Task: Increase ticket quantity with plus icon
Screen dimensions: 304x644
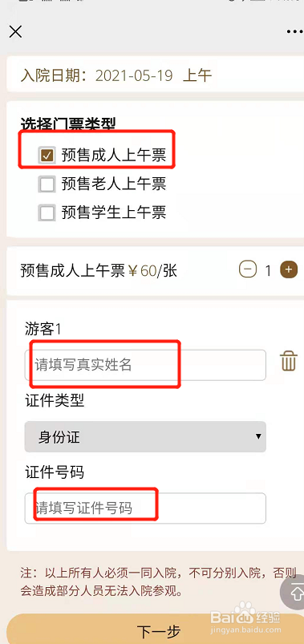Action: [x=289, y=269]
